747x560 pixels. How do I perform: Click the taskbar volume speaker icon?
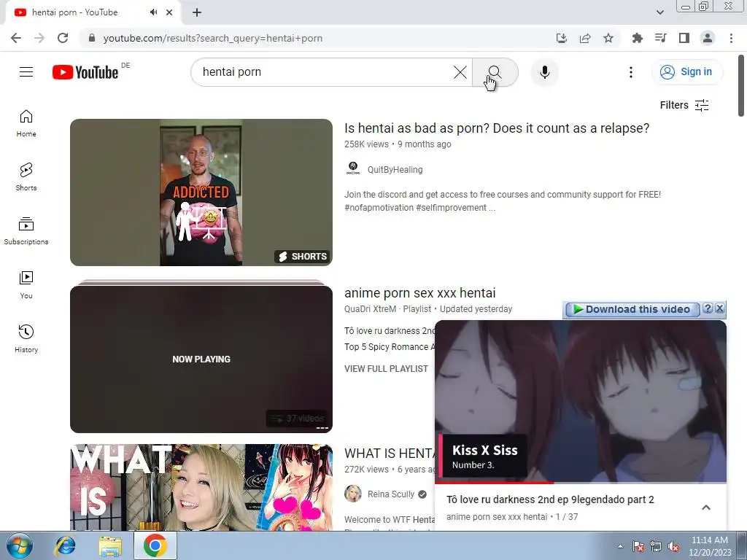[673, 547]
